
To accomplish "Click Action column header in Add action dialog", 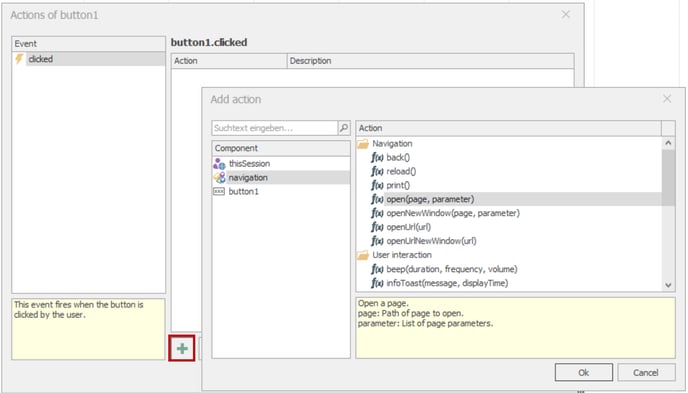I will [x=509, y=128].
